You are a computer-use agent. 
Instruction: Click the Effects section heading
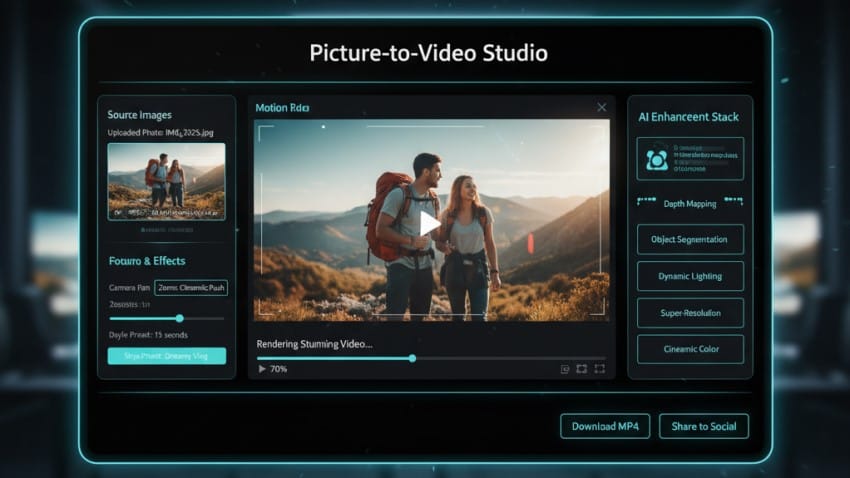147,261
